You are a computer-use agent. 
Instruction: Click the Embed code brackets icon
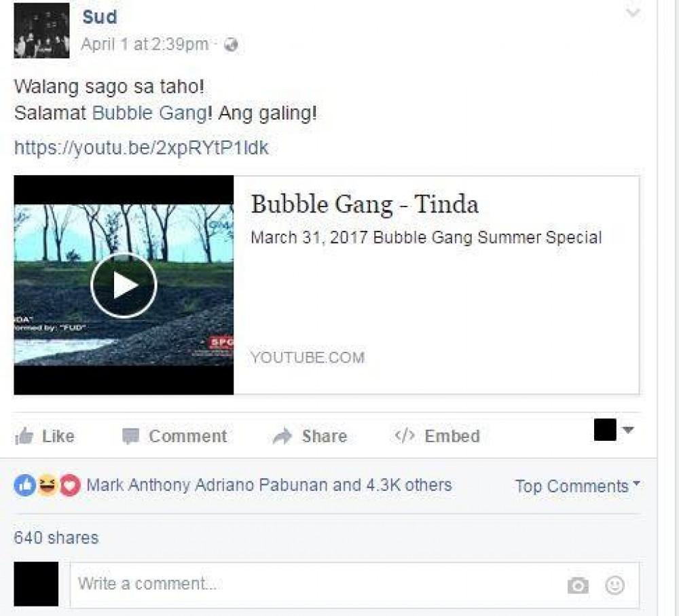(405, 435)
